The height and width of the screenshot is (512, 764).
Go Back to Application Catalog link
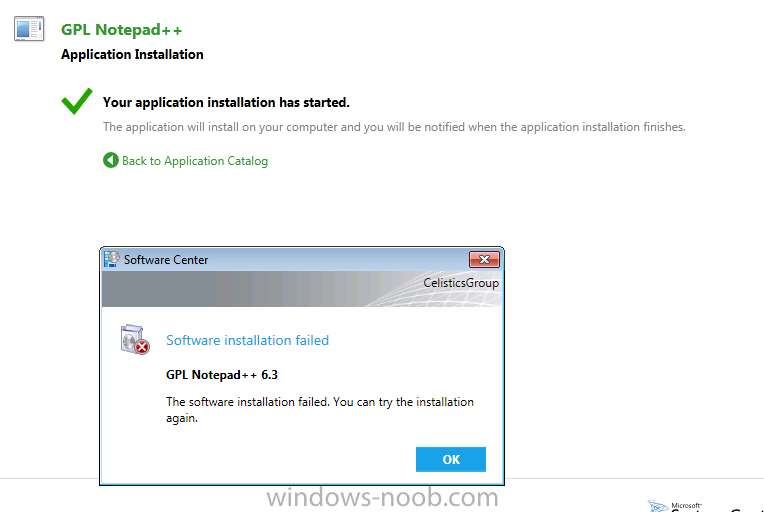click(x=195, y=161)
